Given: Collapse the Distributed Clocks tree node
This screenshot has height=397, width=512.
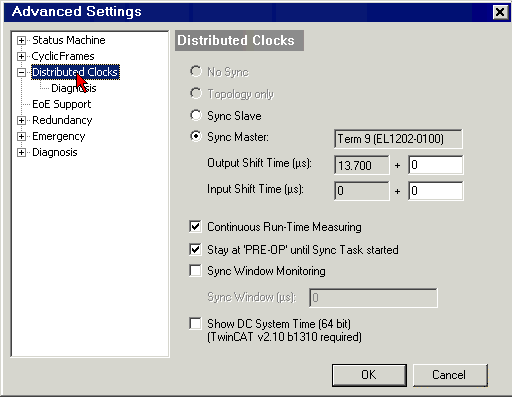Looking at the screenshot, I should [21, 72].
